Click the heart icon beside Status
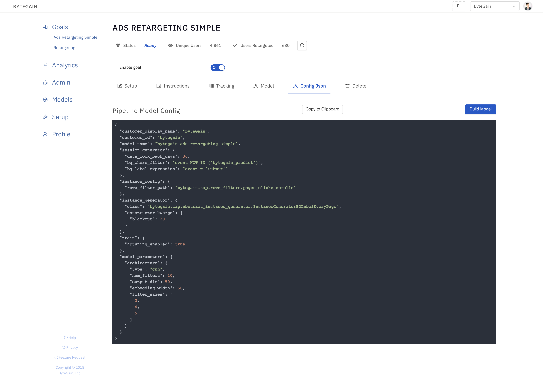 (x=118, y=45)
